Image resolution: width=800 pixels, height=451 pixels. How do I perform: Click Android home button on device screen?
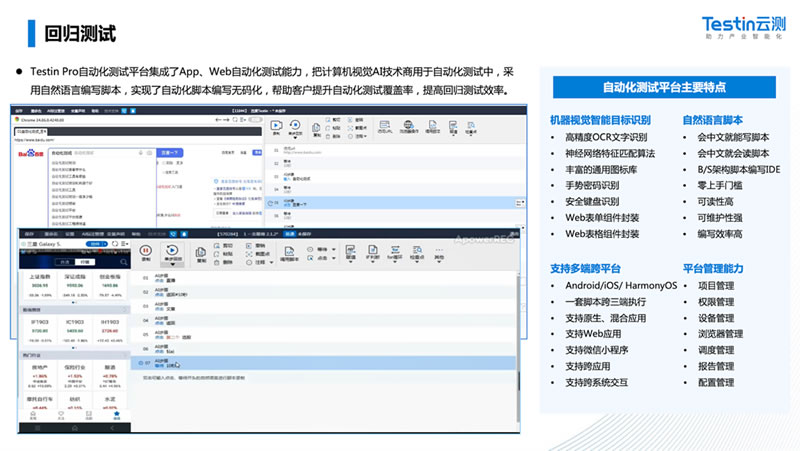(x=74, y=428)
